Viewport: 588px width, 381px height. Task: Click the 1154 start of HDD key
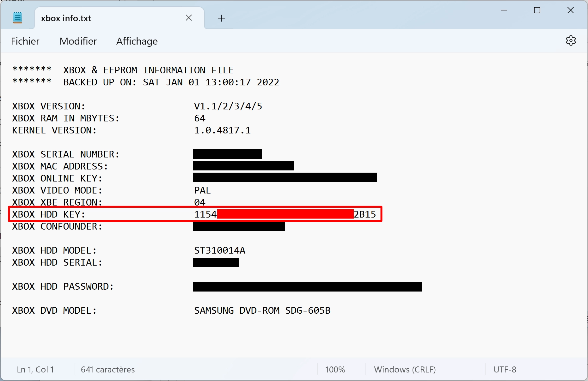[205, 214]
